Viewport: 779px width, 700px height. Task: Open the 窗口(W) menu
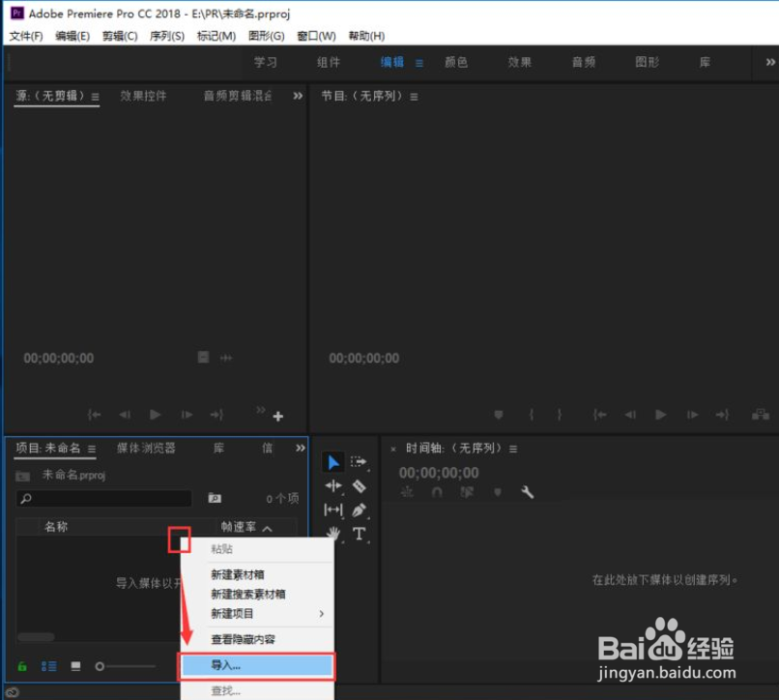point(316,36)
